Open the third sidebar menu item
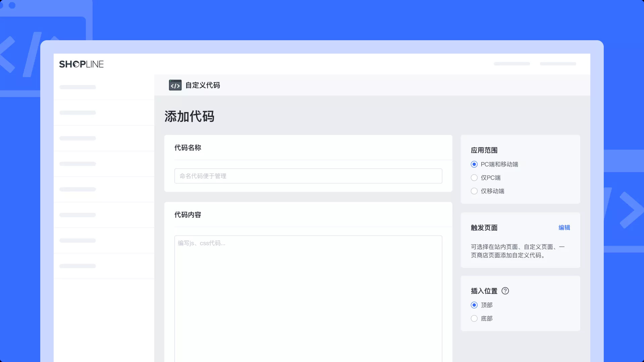This screenshot has width=644, height=362. click(x=78, y=138)
